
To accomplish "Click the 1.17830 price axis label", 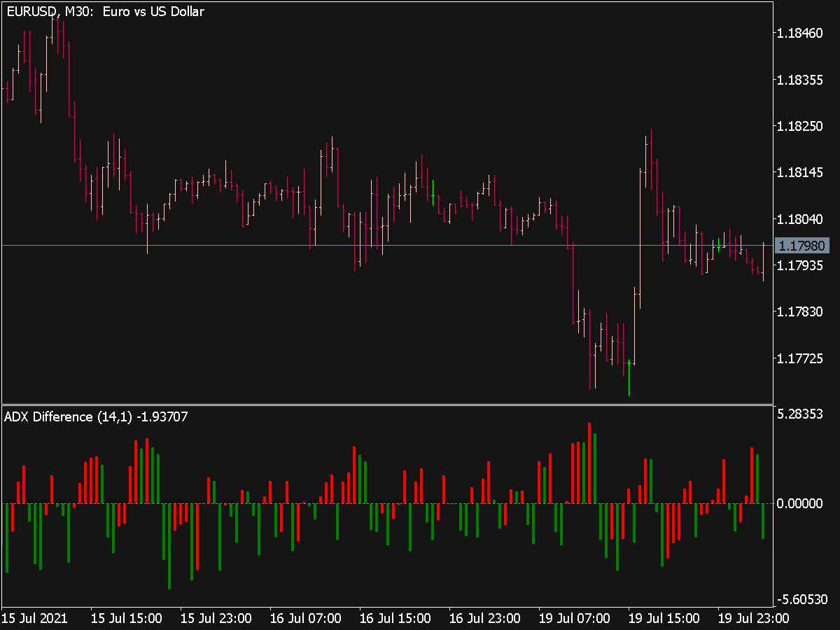I will (801, 312).
